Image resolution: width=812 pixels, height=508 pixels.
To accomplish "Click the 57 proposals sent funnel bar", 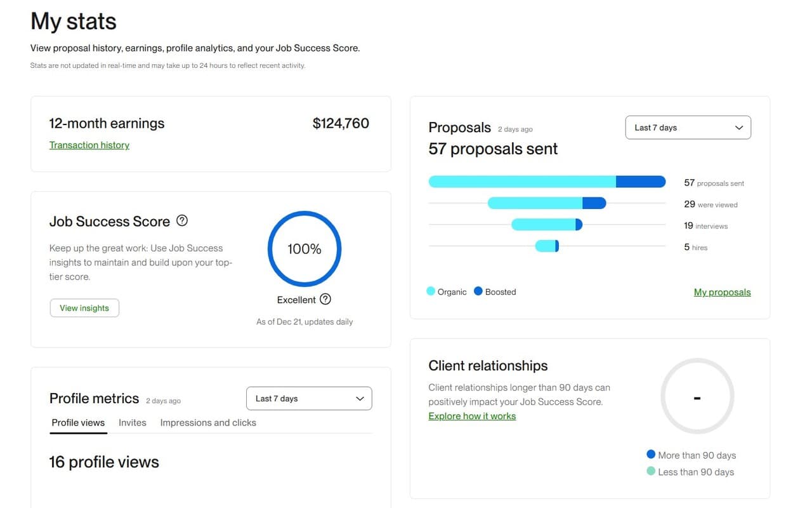I will tap(547, 181).
